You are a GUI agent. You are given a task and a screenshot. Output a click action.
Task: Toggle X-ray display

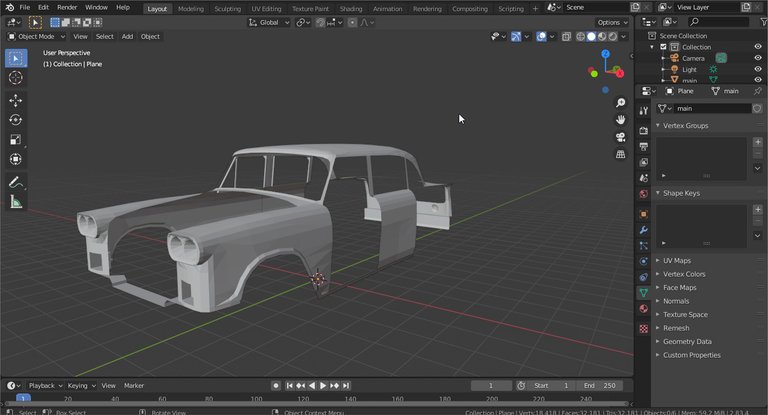(x=566, y=36)
